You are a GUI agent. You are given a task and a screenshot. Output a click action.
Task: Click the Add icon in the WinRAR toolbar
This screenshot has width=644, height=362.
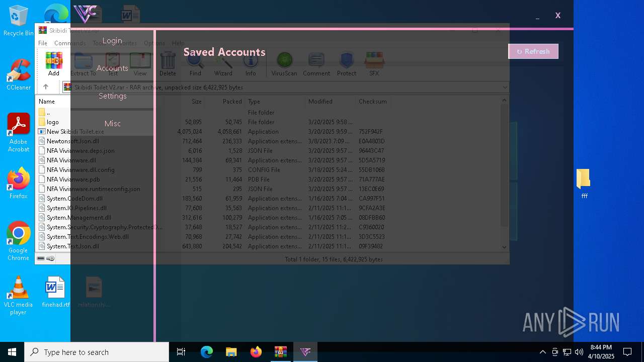pyautogui.click(x=54, y=64)
